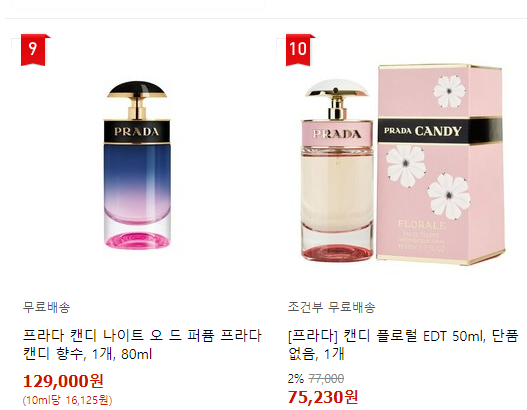This screenshot has width=527, height=410.
Task: Click the 75,230원 sale price
Action: tap(323, 397)
